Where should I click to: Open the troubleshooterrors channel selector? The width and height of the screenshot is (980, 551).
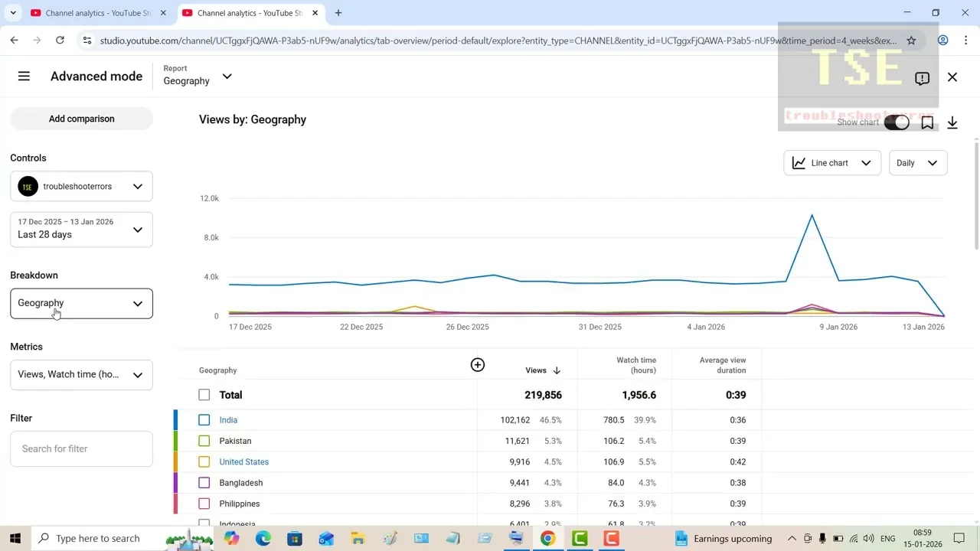(81, 187)
